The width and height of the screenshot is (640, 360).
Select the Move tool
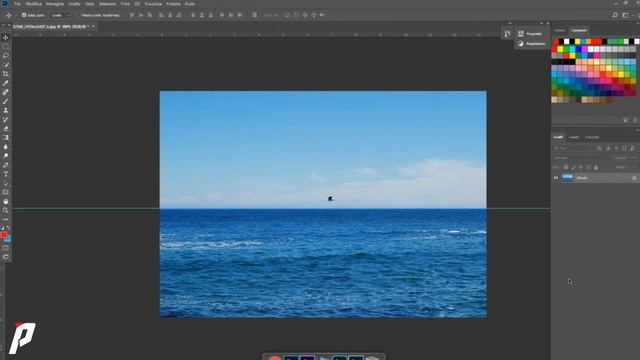(5, 38)
